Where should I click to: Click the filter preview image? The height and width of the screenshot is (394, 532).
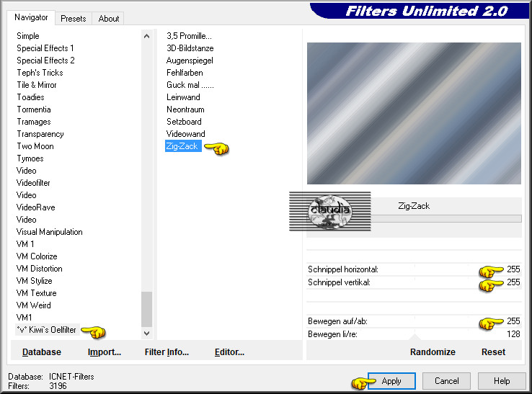[414, 113]
